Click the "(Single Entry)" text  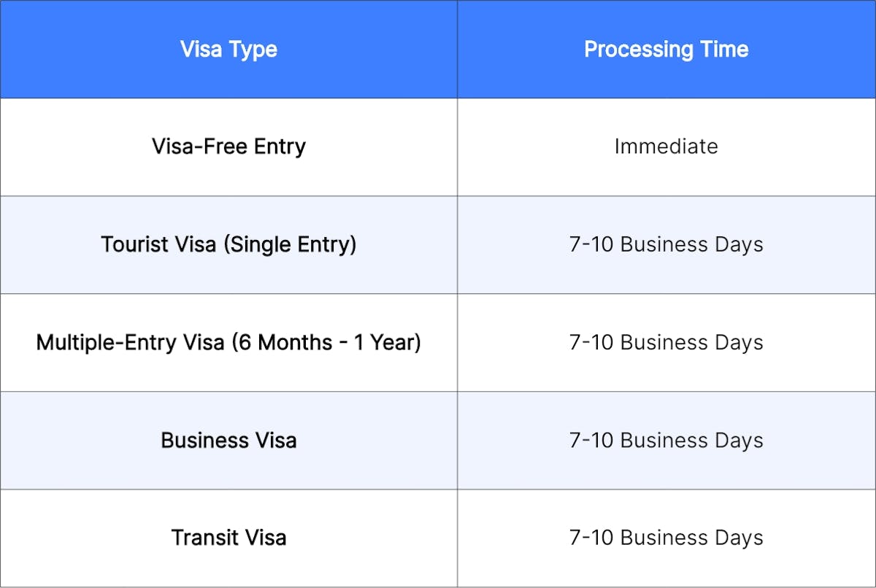click(x=290, y=244)
